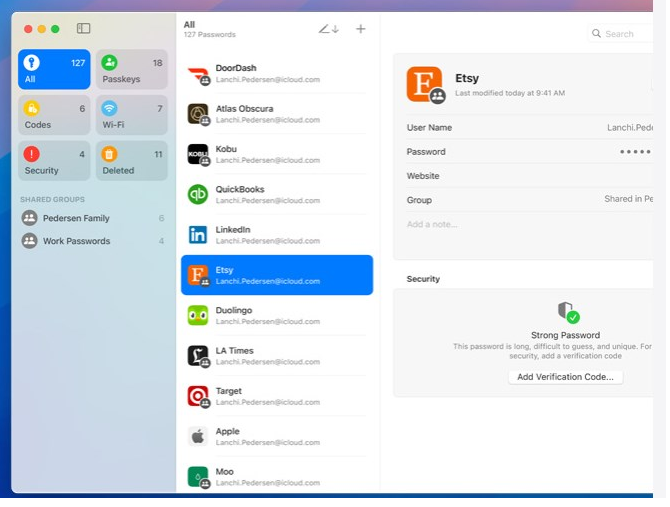Click the yellow Codes lock icon
This screenshot has width=670, height=507.
[31, 108]
